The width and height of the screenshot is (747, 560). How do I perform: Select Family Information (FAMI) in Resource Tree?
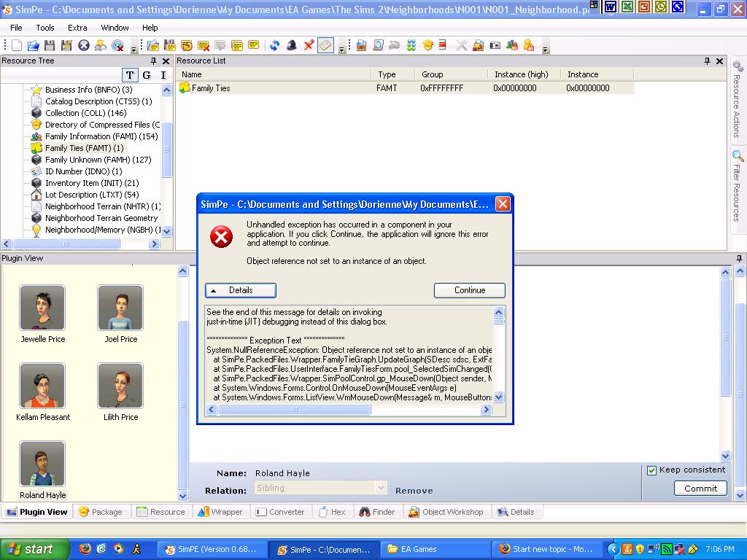[x=94, y=136]
